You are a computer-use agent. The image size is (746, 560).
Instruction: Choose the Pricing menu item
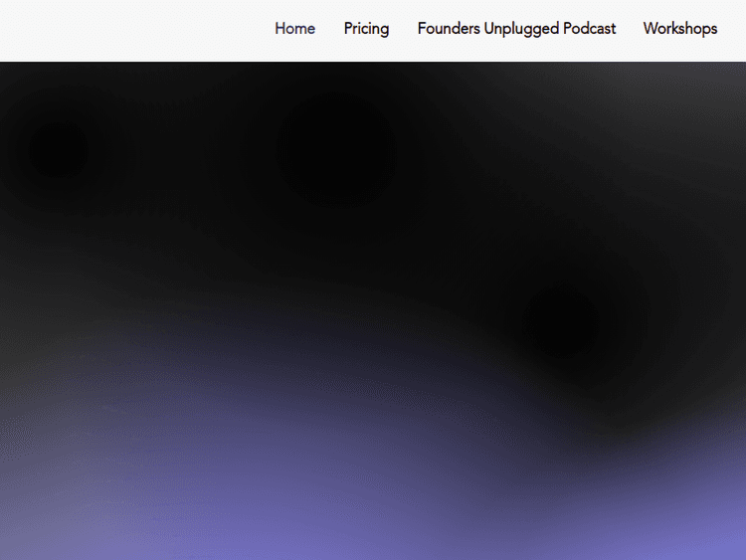tap(366, 29)
